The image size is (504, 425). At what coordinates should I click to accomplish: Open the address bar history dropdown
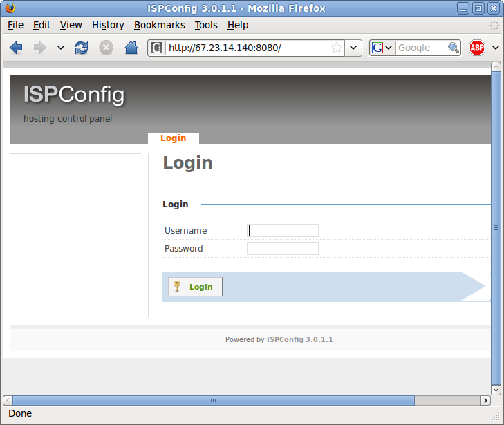(353, 48)
